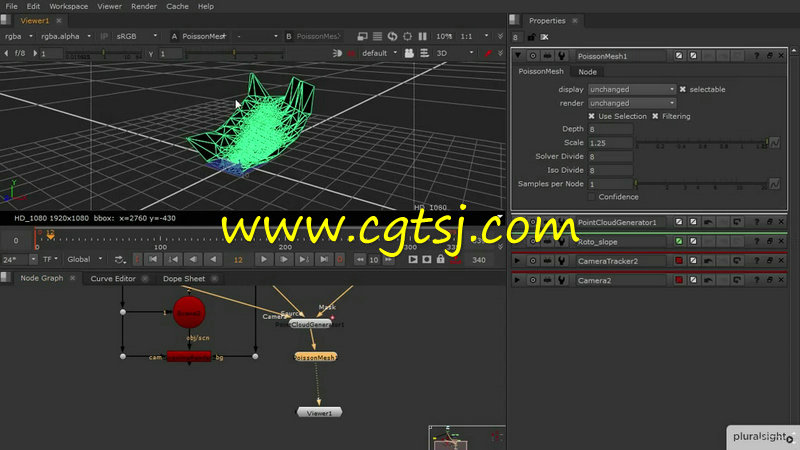
Task: Click the CameraTracker2 wrench icon
Action: click(561, 261)
